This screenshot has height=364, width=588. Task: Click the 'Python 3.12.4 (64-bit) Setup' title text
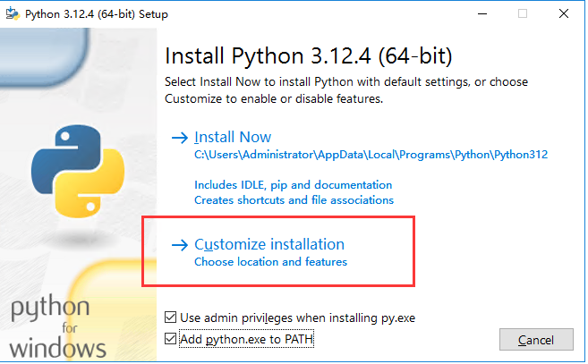click(97, 14)
